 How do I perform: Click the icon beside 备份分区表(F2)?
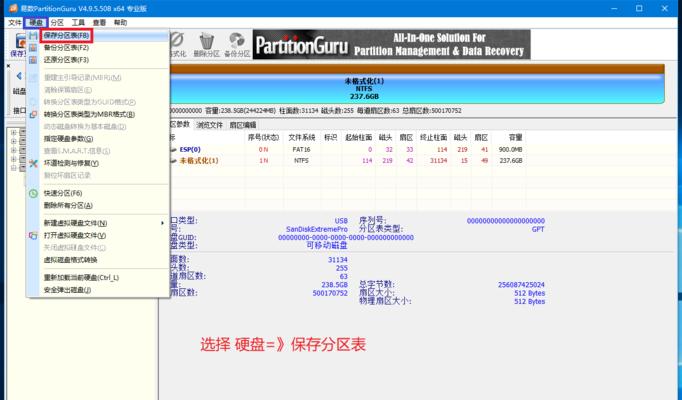33,48
